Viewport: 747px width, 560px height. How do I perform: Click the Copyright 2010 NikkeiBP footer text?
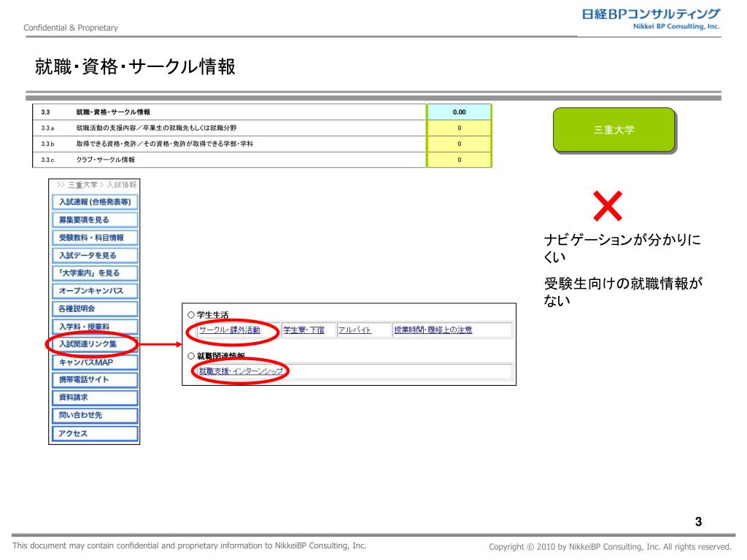pos(610,547)
